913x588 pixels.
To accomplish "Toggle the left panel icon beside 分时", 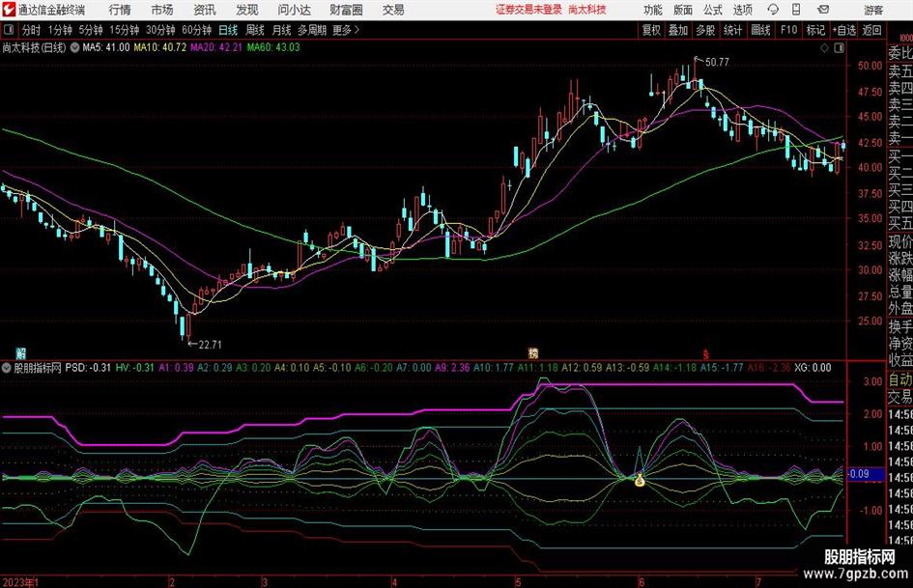I will click(9, 30).
